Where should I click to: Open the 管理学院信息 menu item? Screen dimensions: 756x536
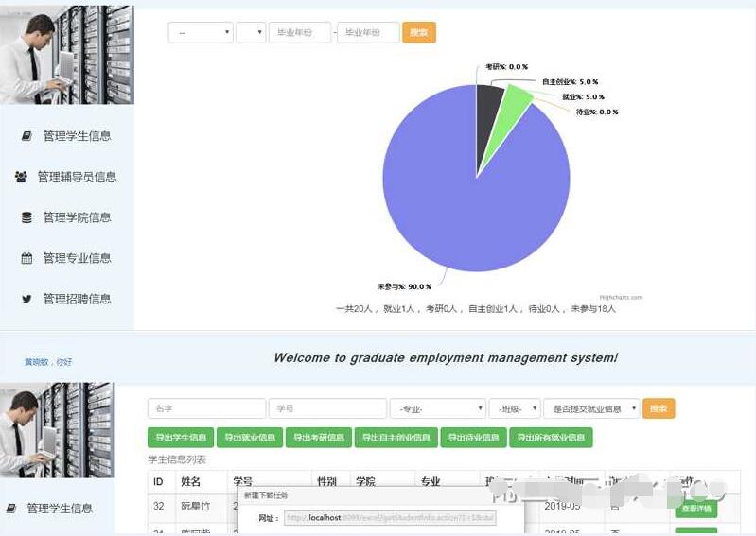[78, 217]
